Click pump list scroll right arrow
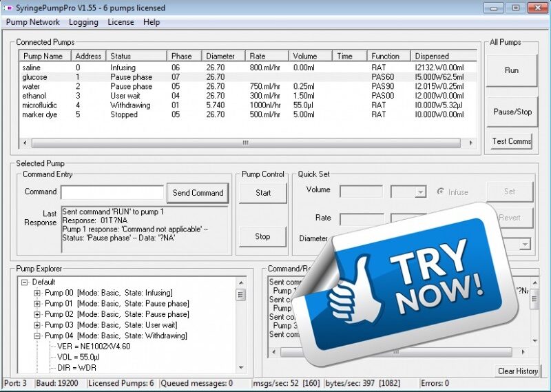 tap(470, 143)
